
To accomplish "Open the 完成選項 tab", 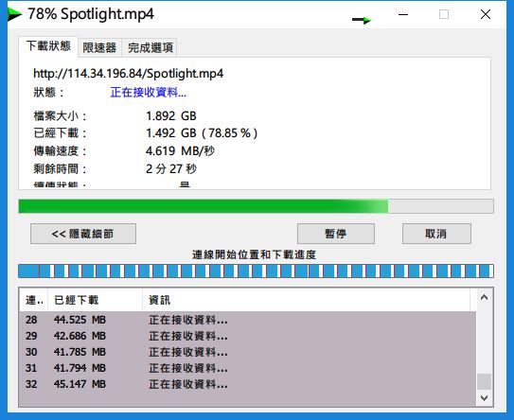I will pos(151,48).
